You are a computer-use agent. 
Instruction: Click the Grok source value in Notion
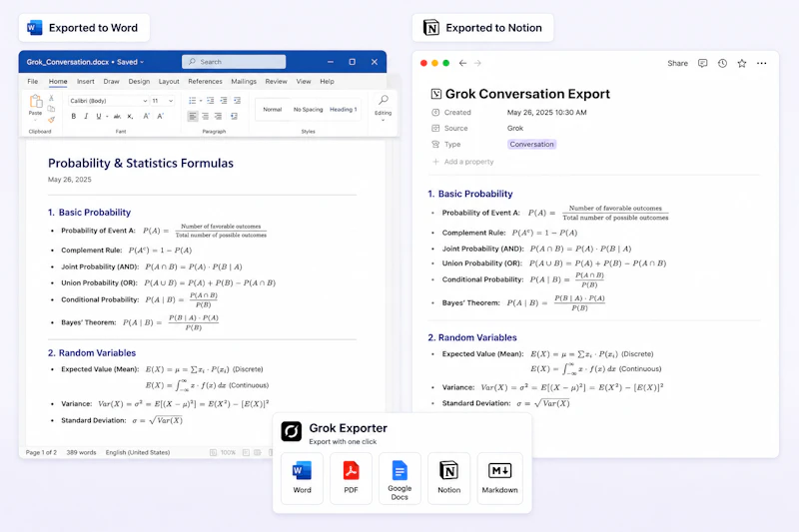515,129
